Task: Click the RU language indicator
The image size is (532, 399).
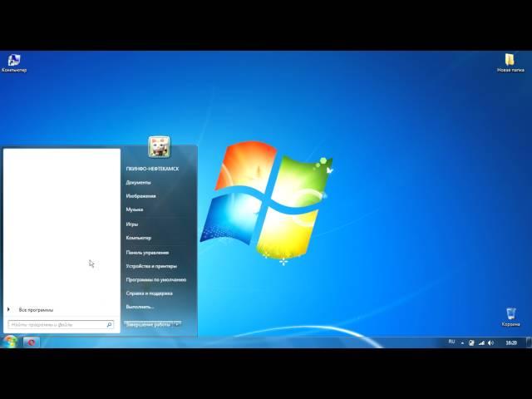Action: (451, 342)
